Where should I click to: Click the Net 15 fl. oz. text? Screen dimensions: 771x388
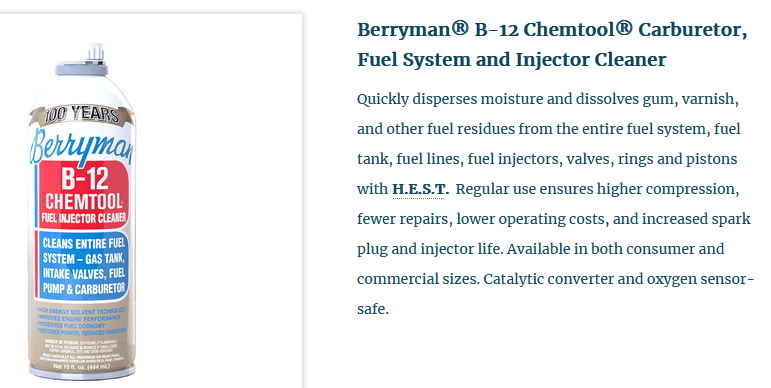point(82,366)
